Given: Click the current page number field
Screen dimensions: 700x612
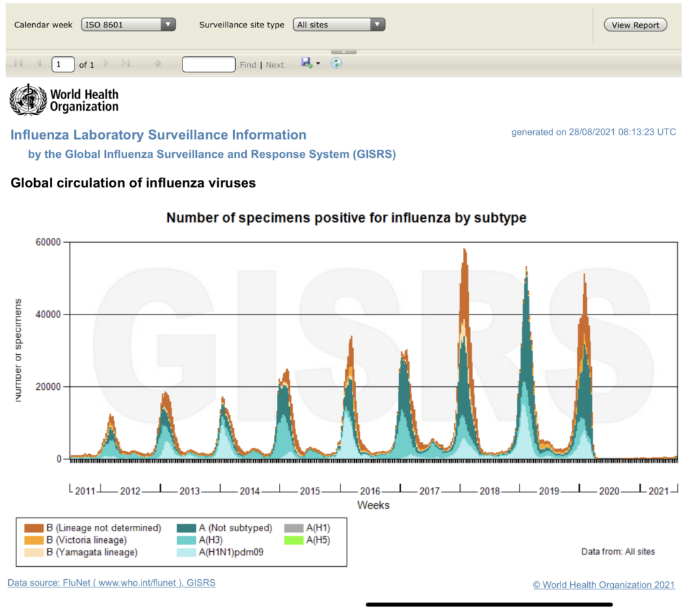Looking at the screenshot, I should tap(63, 64).
